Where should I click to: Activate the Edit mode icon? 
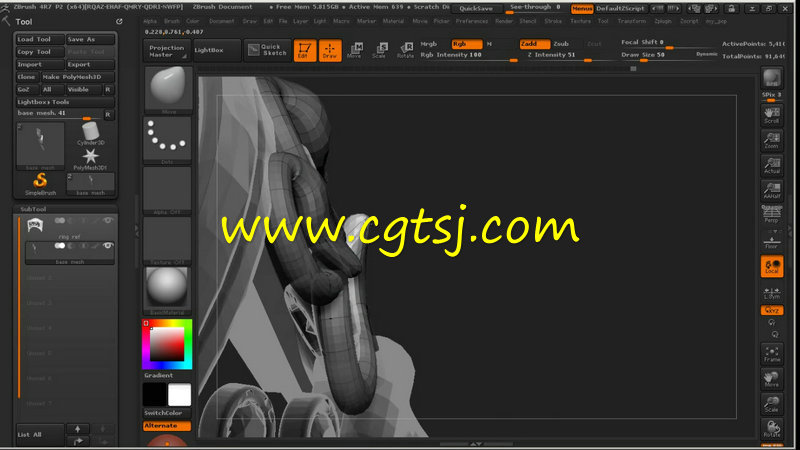(305, 50)
